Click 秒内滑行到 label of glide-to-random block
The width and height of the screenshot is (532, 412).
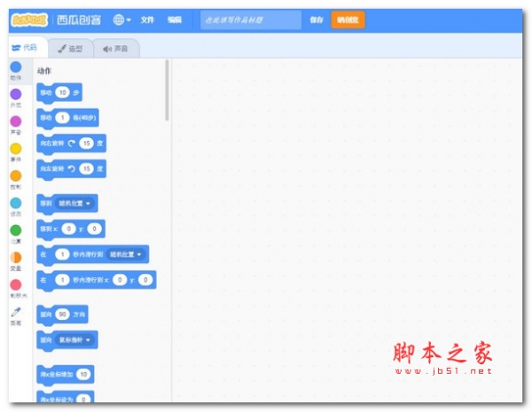click(88, 254)
